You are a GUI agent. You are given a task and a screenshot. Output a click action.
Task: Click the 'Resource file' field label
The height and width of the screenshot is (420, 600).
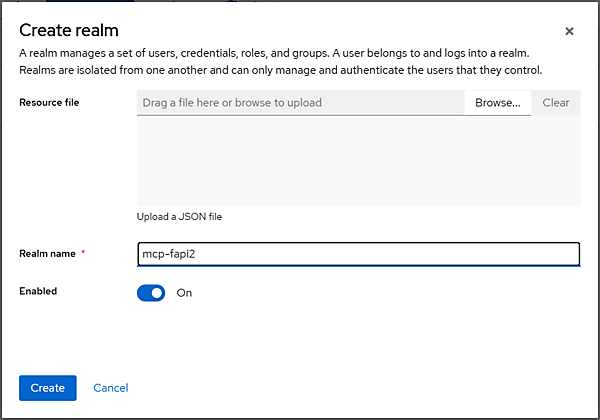point(49,103)
